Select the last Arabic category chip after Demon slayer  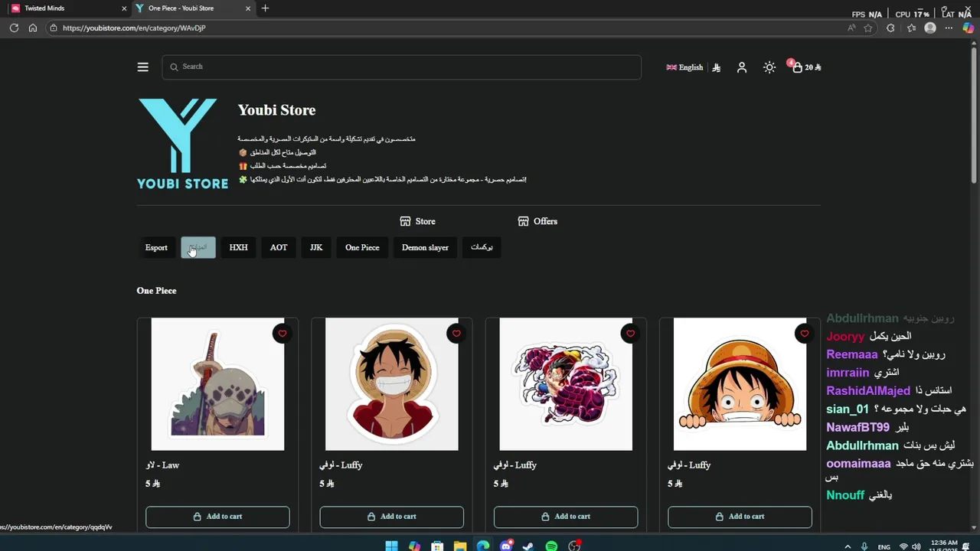(x=482, y=247)
